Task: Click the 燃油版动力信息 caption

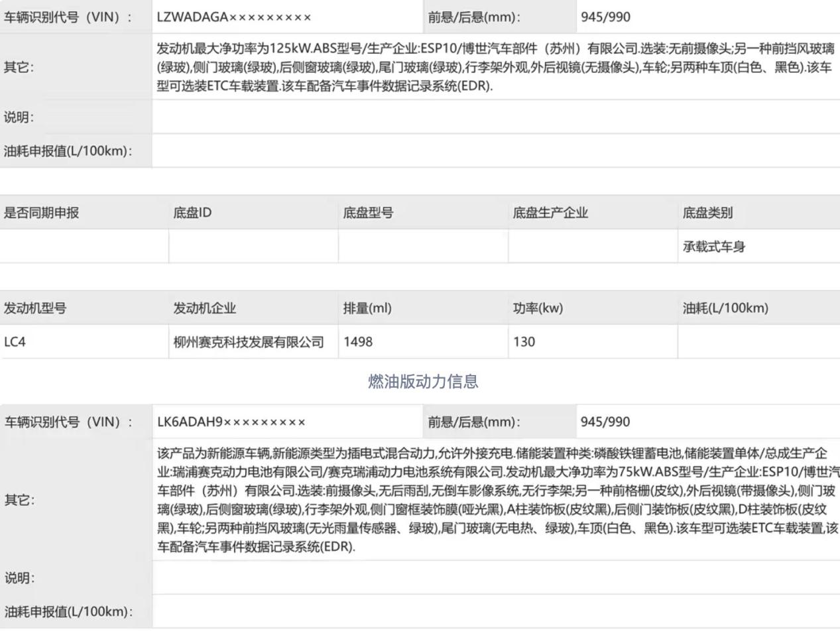Action: tap(423, 381)
